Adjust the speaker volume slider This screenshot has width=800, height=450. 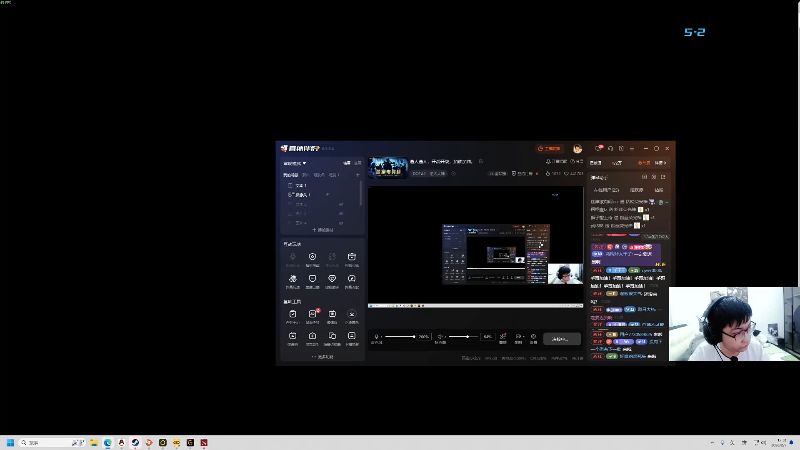point(463,337)
